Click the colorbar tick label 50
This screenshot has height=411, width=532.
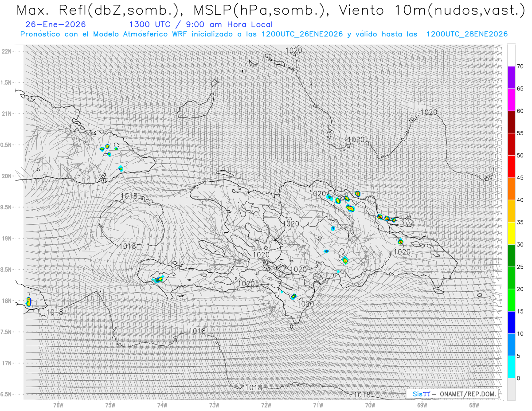pos(520,156)
